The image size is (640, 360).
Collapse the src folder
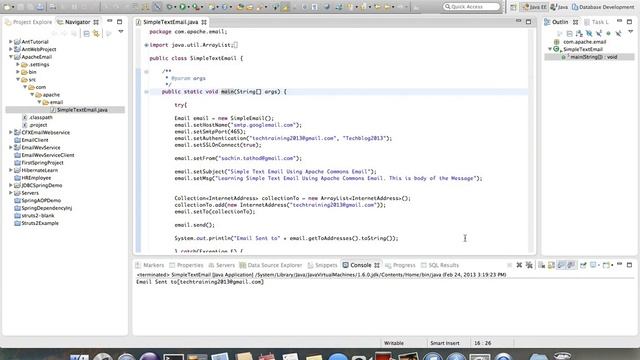[x=18, y=79]
